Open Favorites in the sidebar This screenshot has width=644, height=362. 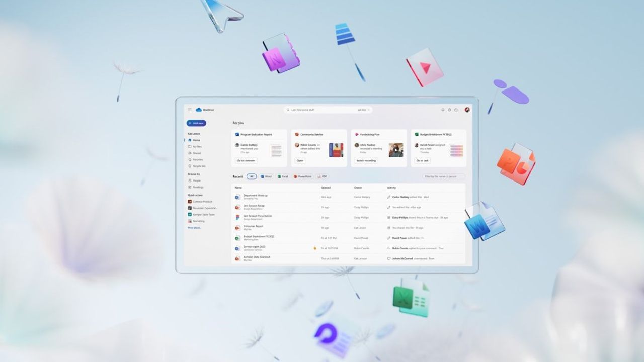point(196,160)
